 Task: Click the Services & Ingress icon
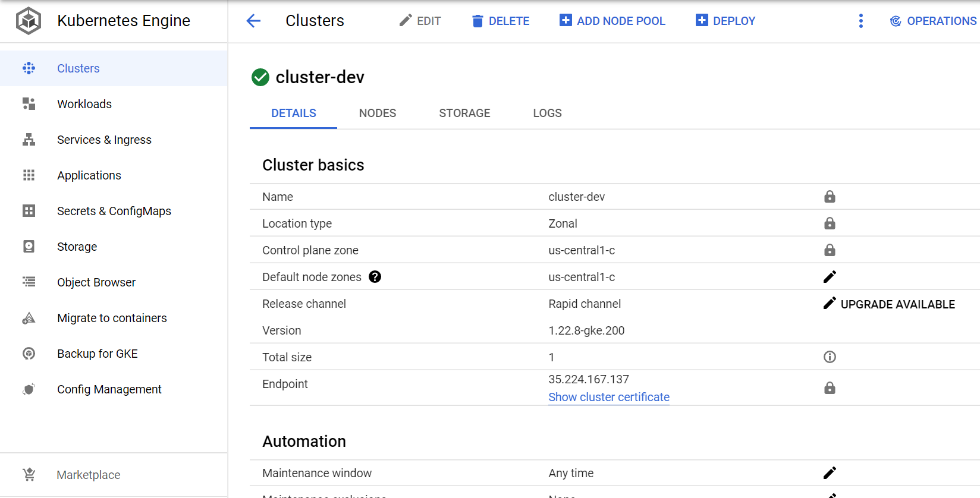click(29, 140)
